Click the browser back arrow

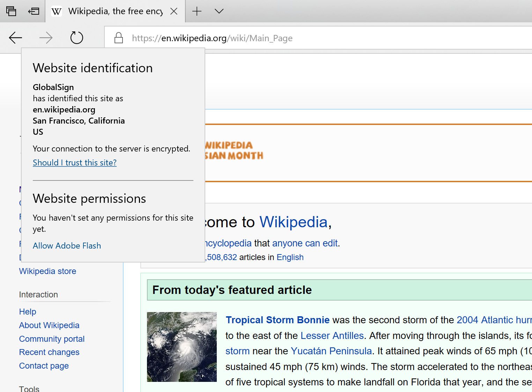15,38
